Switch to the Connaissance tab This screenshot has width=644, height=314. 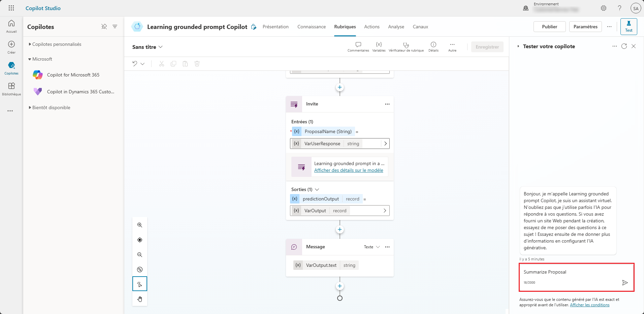coord(312,27)
